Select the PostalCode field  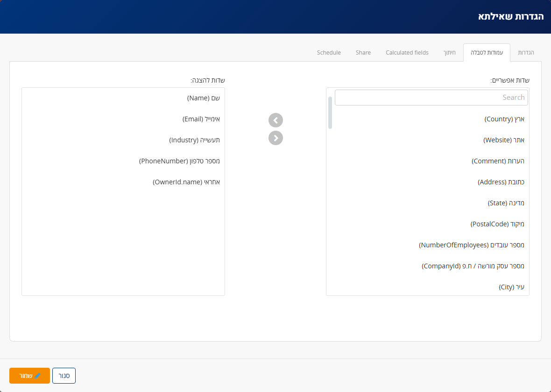click(428, 224)
